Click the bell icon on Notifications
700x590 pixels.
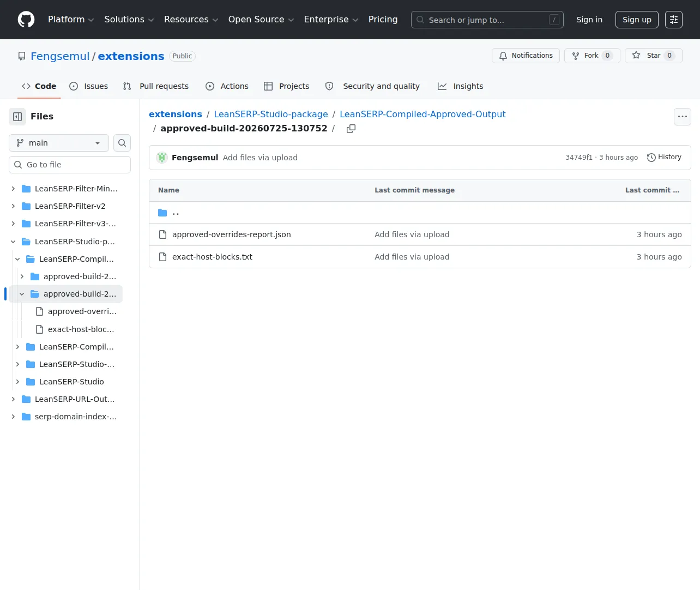pyautogui.click(x=503, y=56)
